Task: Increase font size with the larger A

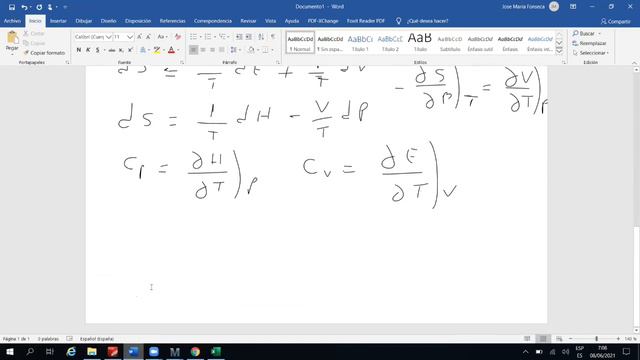Action: 139,37
